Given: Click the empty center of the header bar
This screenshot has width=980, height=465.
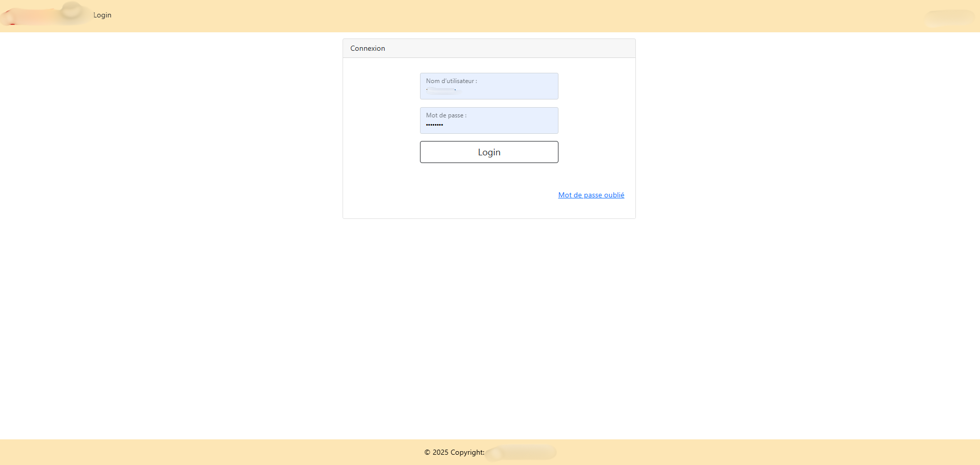Looking at the screenshot, I should [490, 15].
